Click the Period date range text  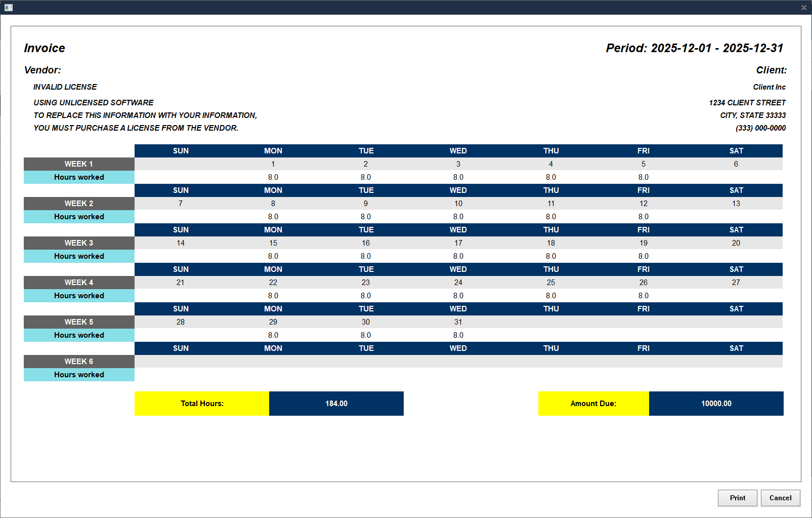point(694,48)
